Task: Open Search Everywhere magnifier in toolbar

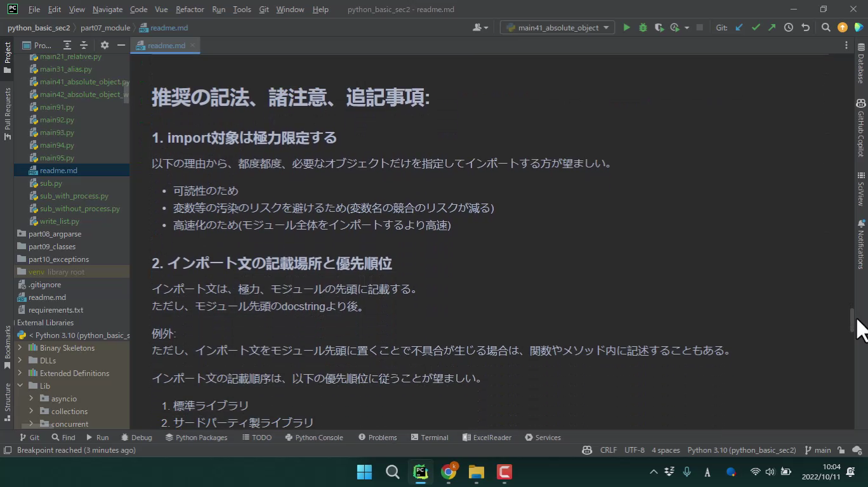Action: pyautogui.click(x=825, y=28)
